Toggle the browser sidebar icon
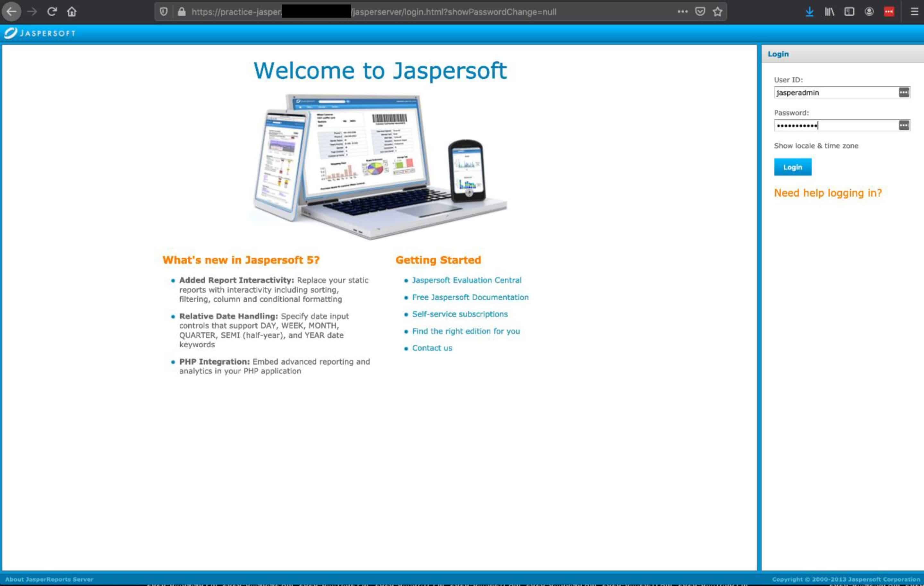 849,12
